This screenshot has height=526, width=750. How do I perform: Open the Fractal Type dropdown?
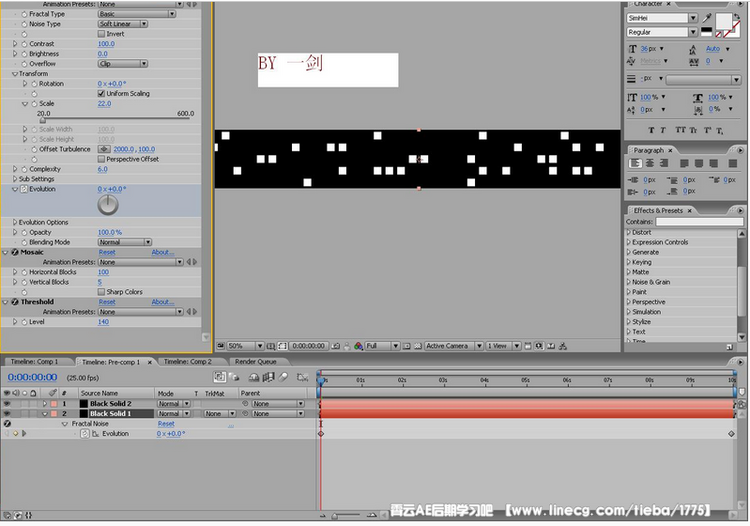pos(137,14)
